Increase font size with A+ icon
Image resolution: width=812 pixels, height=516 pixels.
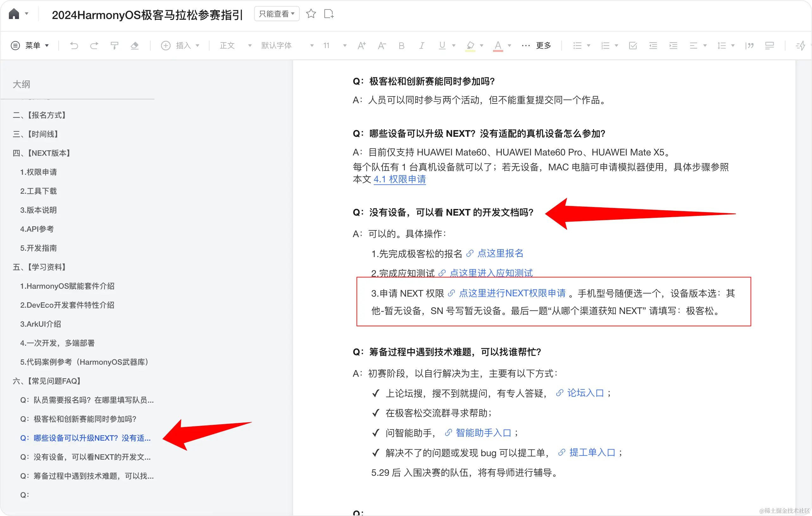(x=361, y=45)
